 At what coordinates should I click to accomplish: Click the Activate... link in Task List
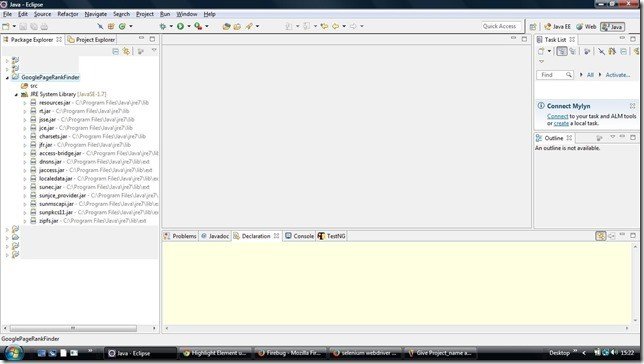pos(618,75)
